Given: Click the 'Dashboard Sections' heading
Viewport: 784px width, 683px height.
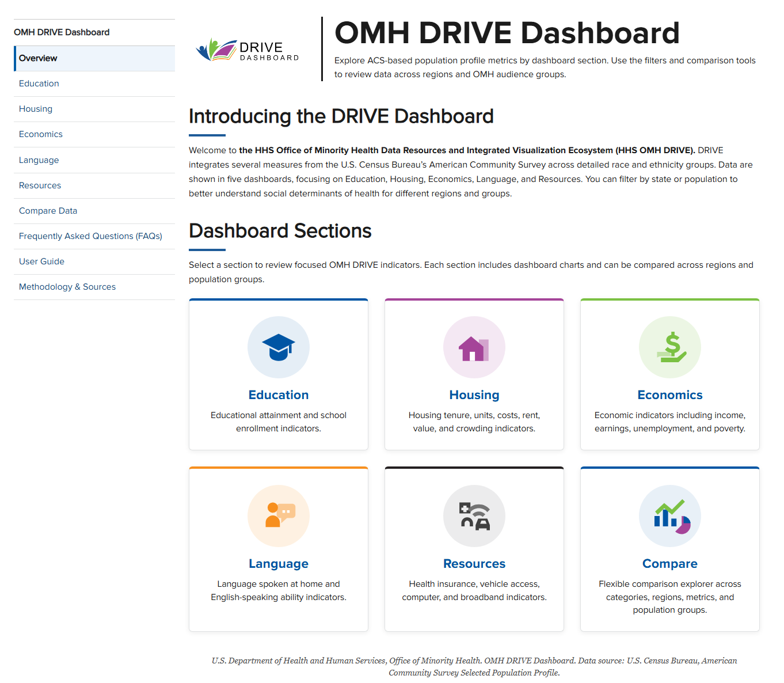Looking at the screenshot, I should click(280, 231).
